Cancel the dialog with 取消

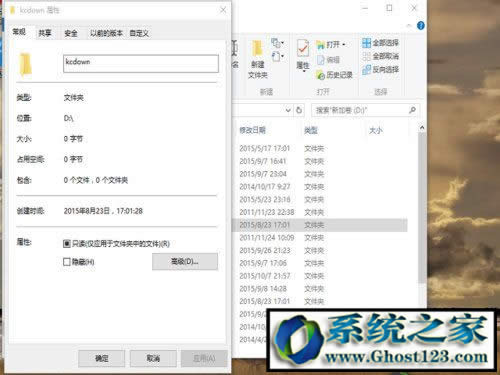coord(153,358)
